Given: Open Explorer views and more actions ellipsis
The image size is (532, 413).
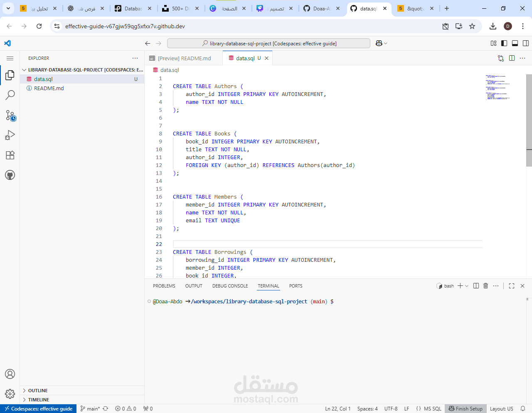Looking at the screenshot, I should point(135,58).
